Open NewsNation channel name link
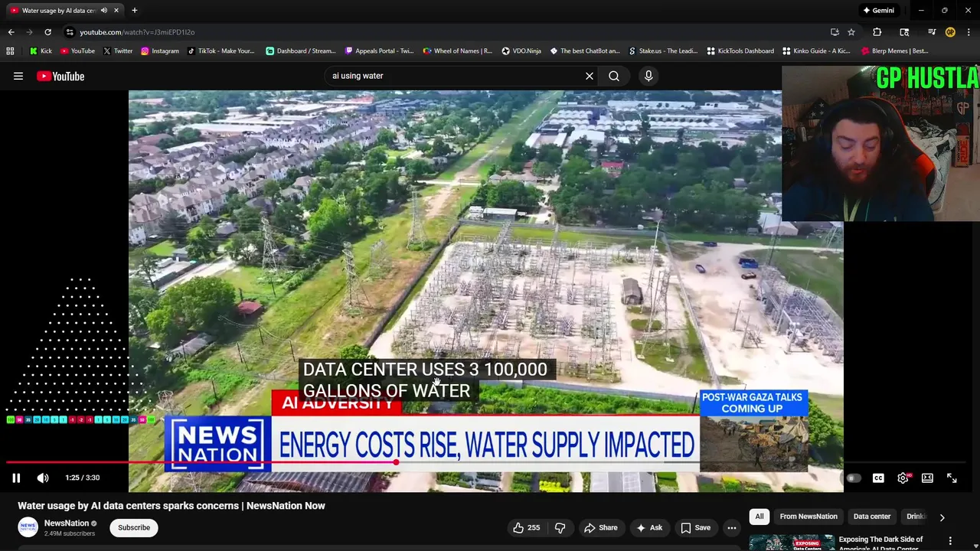The image size is (980, 551). click(67, 523)
